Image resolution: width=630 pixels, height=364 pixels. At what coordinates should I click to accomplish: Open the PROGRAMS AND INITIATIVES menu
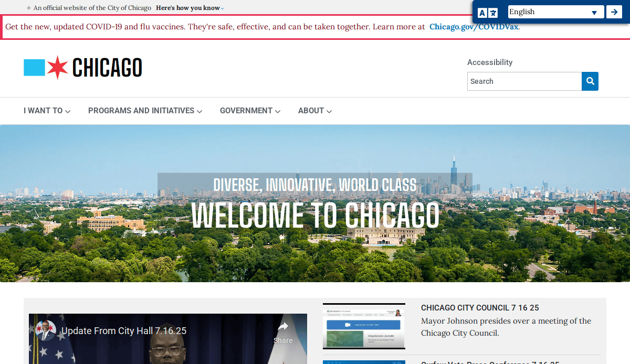pos(145,111)
